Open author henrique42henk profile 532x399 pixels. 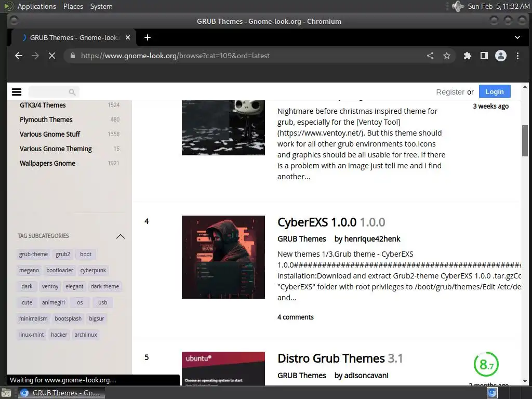coord(372,239)
